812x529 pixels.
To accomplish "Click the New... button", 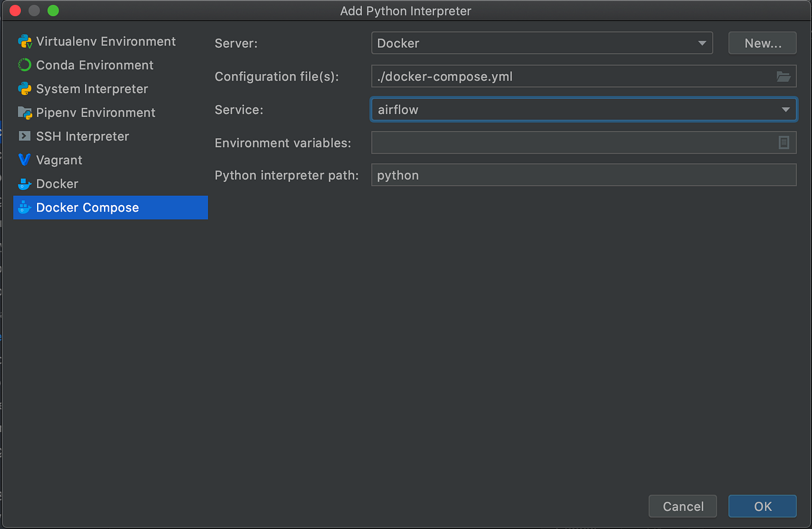I will click(762, 42).
